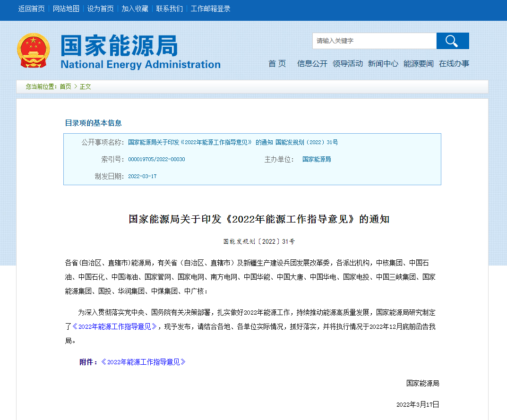Screen dimensions: 507x420
Task: Click 国家能源局 beside 主办单位
Action: click(317, 159)
